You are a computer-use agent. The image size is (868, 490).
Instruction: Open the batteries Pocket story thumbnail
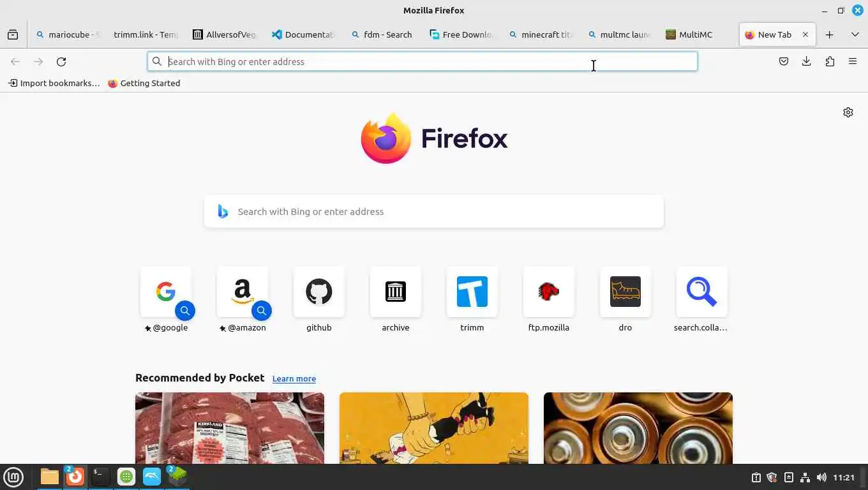pyautogui.click(x=638, y=428)
